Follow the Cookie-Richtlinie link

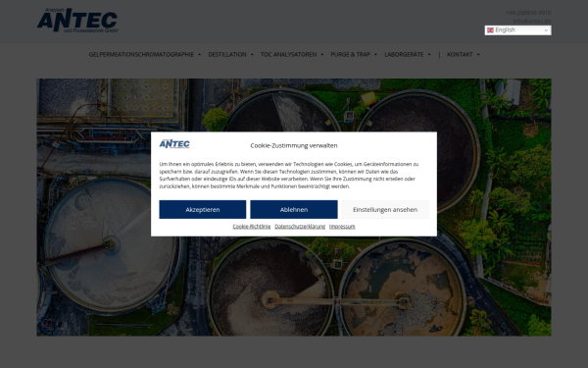click(252, 227)
